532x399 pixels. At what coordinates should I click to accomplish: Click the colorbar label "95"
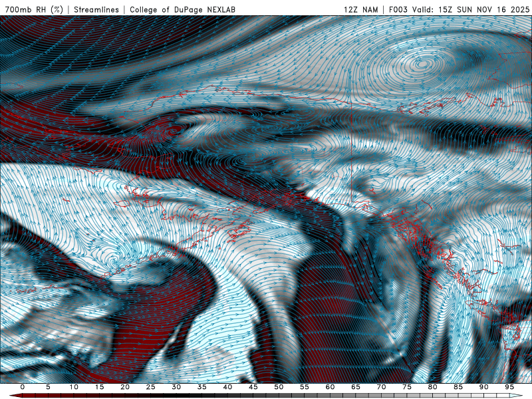point(509,387)
